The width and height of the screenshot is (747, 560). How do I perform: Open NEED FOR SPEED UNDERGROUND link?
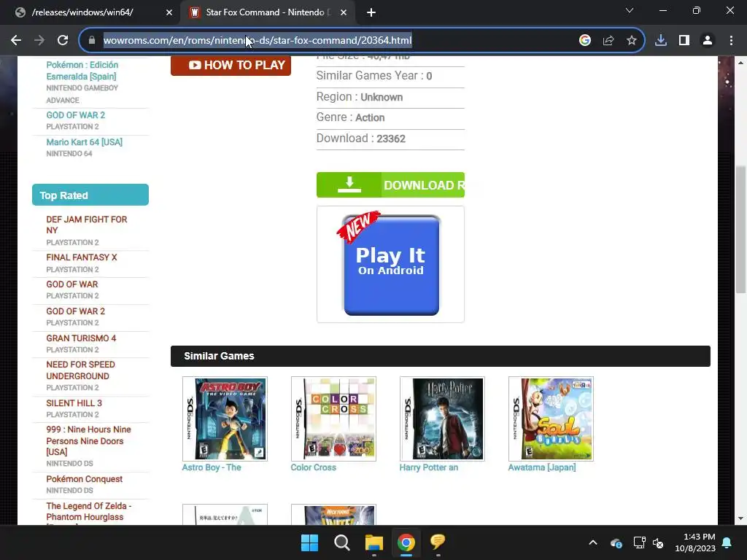click(80, 370)
